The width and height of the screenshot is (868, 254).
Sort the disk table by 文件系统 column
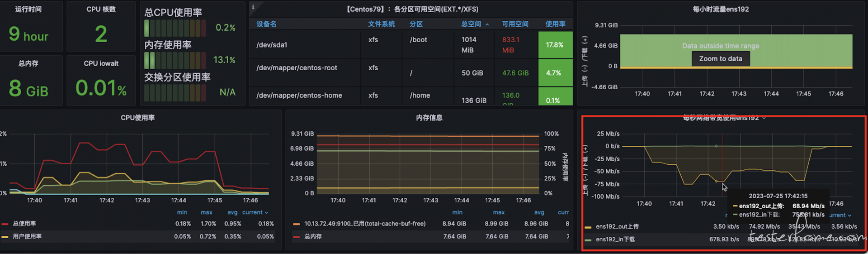(x=381, y=24)
